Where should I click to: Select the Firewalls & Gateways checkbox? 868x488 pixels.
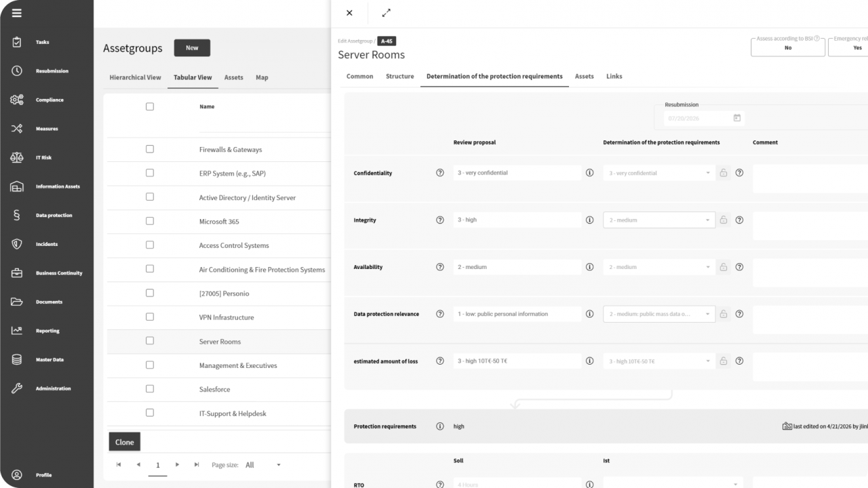(150, 148)
